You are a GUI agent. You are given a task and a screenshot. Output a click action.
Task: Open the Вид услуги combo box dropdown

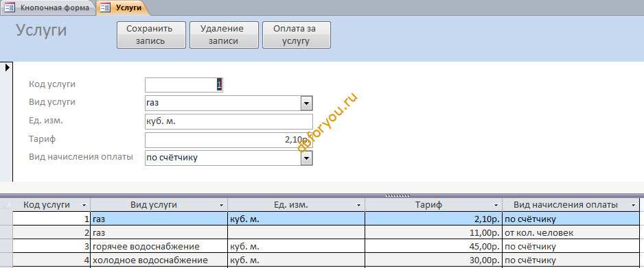(x=306, y=103)
